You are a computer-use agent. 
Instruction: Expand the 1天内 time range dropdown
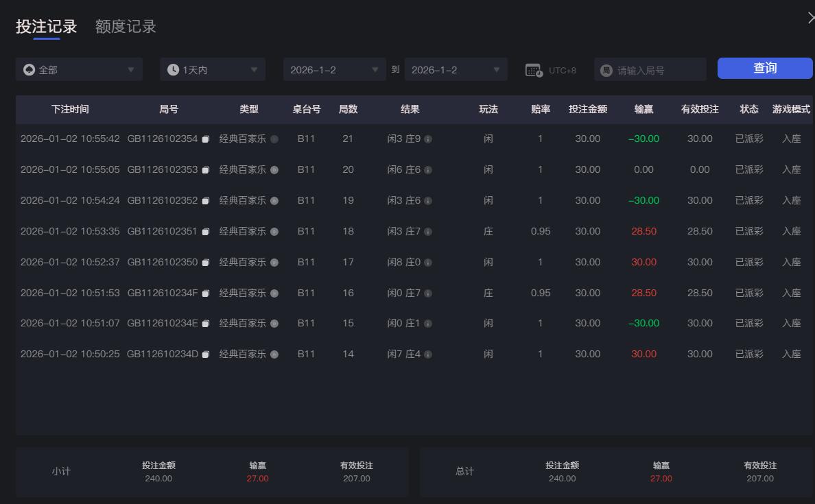coord(213,69)
